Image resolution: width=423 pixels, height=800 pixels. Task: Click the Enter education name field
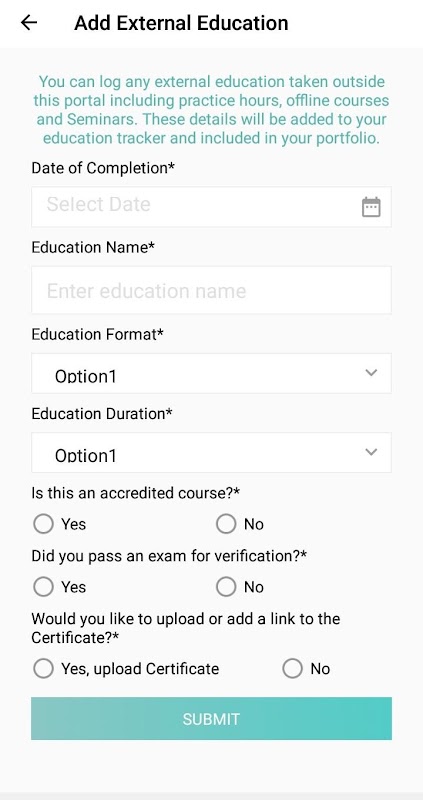pos(211,290)
